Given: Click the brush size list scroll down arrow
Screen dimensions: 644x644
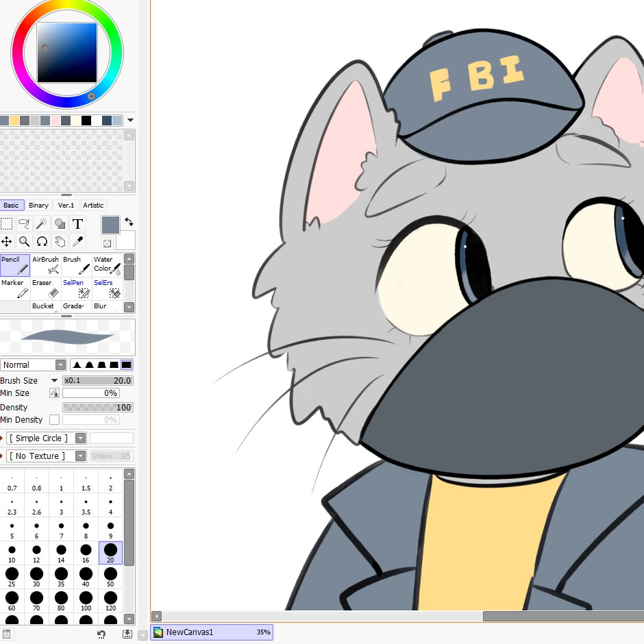Looking at the screenshot, I should (129, 619).
